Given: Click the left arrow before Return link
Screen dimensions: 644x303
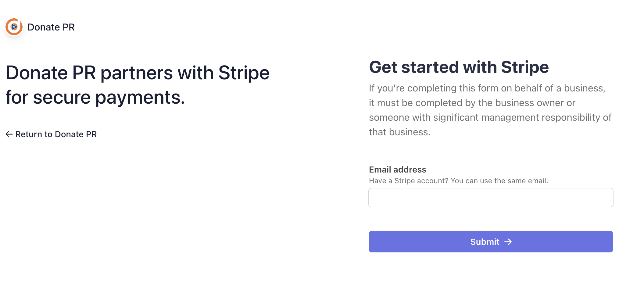Looking at the screenshot, I should pyautogui.click(x=9, y=134).
